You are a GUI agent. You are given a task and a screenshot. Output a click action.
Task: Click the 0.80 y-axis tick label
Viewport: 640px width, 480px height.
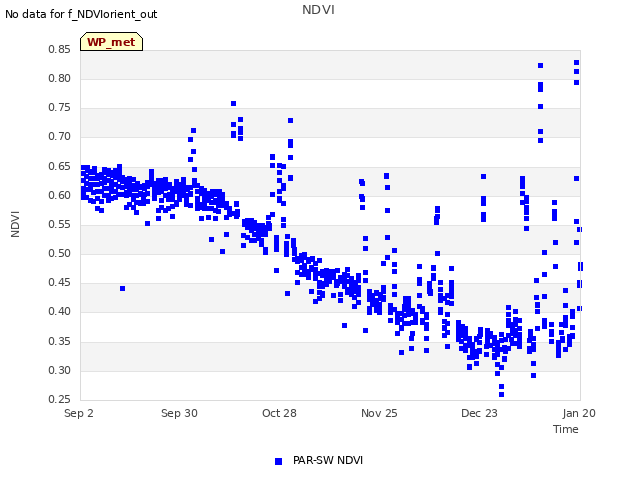60,78
